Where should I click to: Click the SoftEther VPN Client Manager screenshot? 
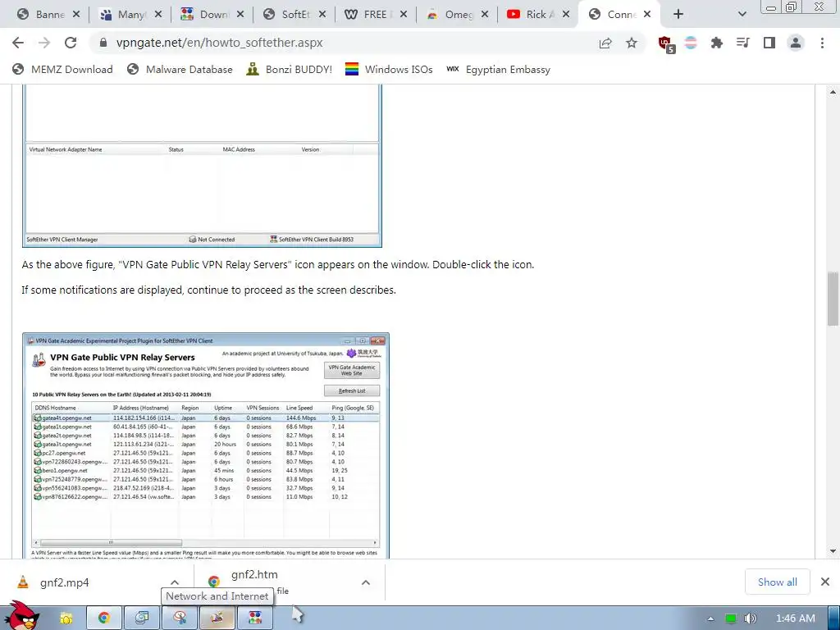coord(202,166)
